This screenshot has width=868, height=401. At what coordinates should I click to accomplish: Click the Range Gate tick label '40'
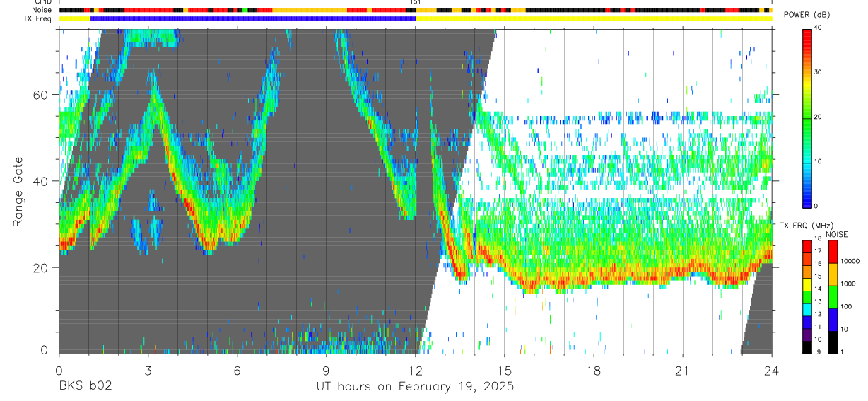(x=40, y=181)
